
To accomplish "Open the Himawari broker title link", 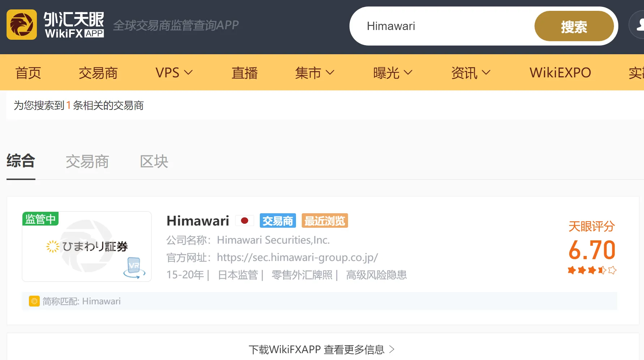I will pos(198,220).
